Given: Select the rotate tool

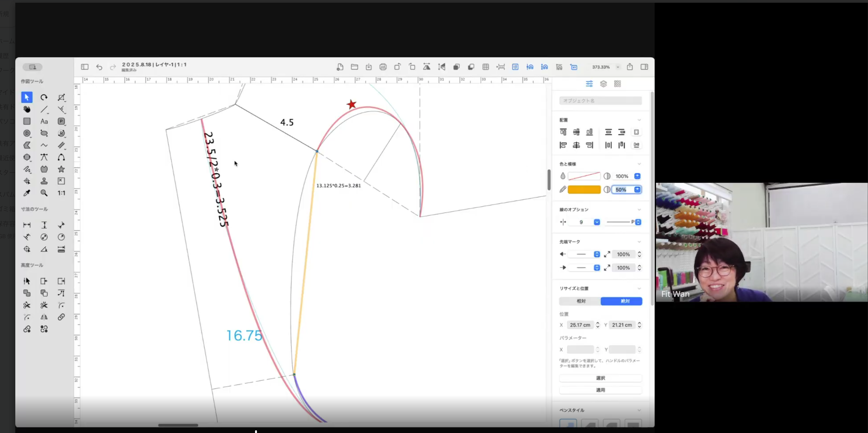Looking at the screenshot, I should coord(44,97).
